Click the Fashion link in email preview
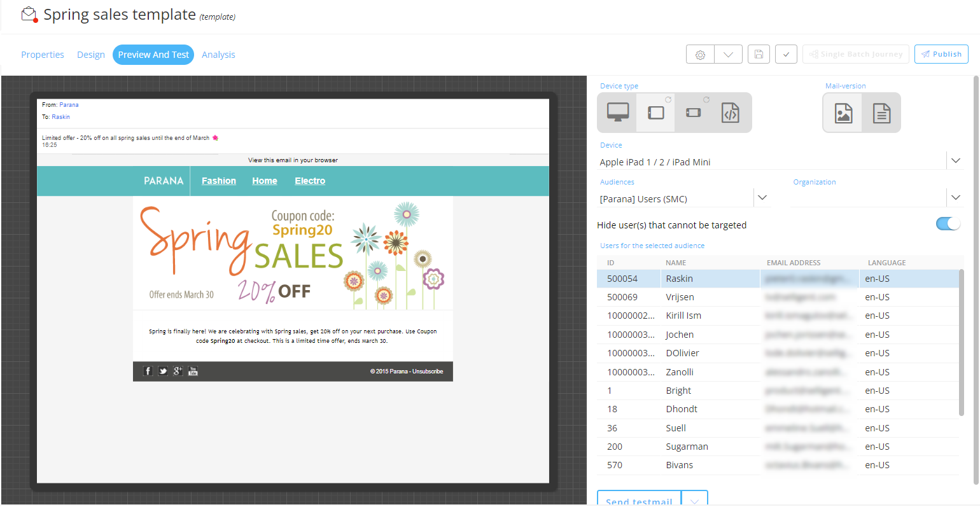This screenshot has width=980, height=507. [219, 181]
